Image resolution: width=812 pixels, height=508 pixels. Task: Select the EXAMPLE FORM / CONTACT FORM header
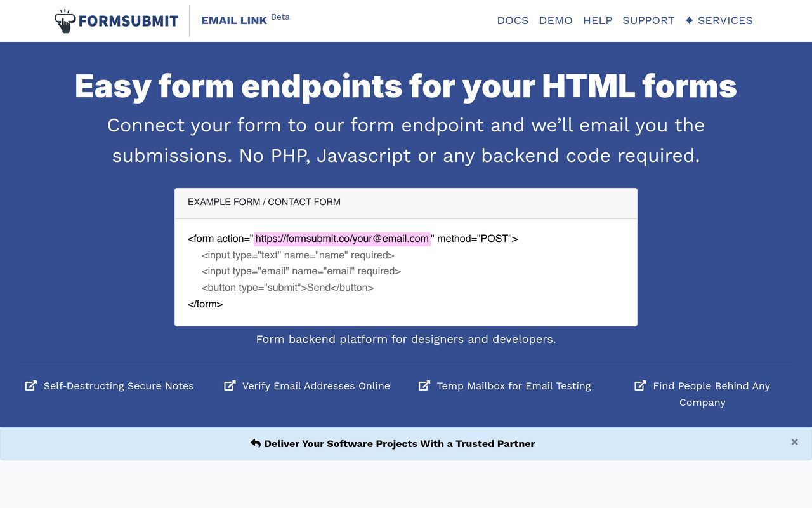[x=406, y=203]
